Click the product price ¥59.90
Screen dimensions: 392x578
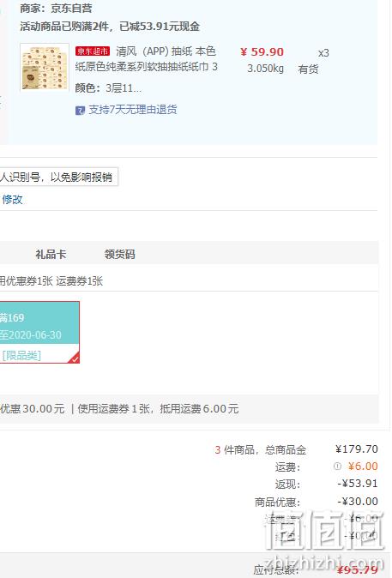[x=262, y=52]
